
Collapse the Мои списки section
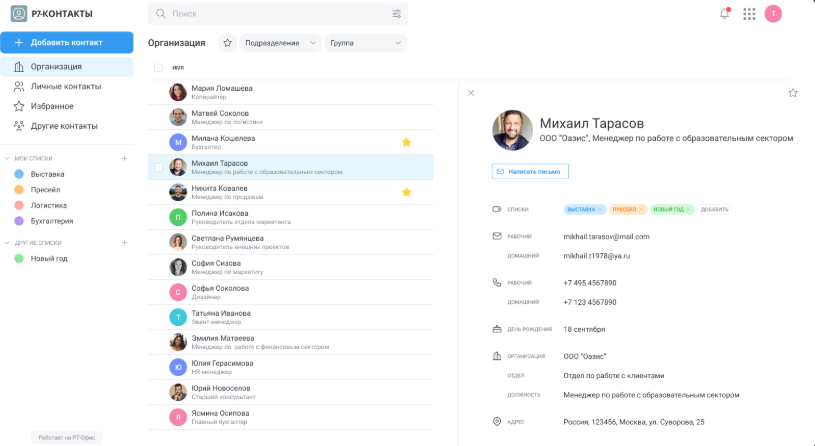pyautogui.click(x=7, y=159)
